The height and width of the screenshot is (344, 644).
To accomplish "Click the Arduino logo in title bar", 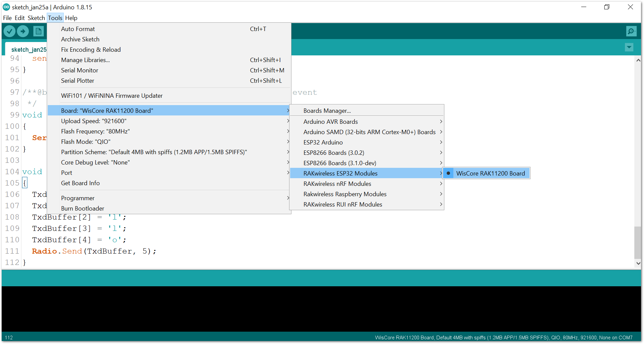I will pyautogui.click(x=6, y=7).
